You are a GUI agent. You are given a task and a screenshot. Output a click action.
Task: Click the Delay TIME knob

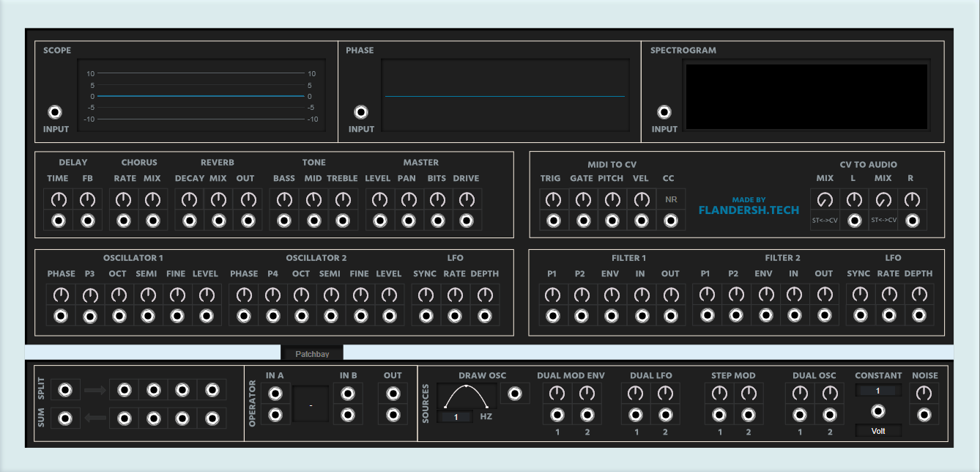click(x=59, y=199)
